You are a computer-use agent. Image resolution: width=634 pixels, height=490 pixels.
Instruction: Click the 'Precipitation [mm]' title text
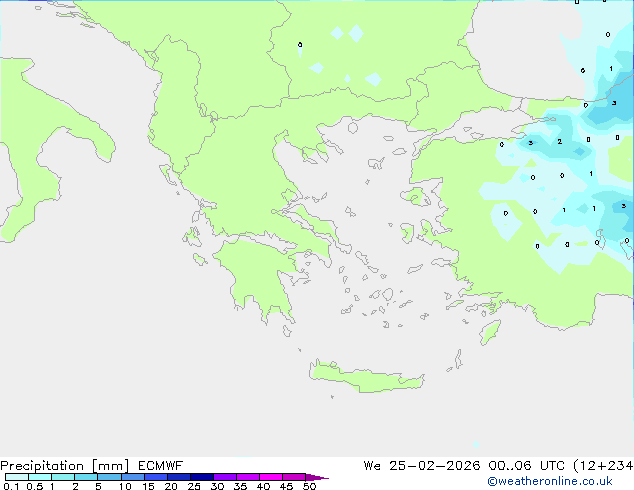pyautogui.click(x=65, y=466)
